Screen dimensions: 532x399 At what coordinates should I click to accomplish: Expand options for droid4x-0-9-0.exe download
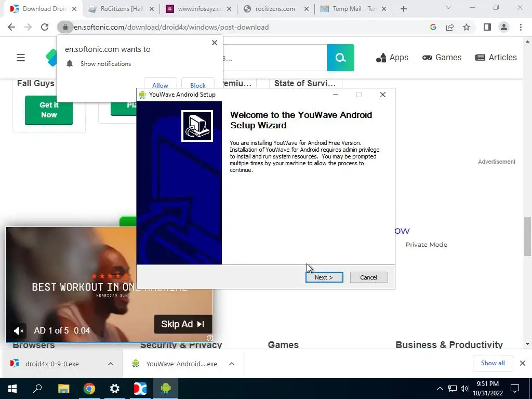click(111, 364)
